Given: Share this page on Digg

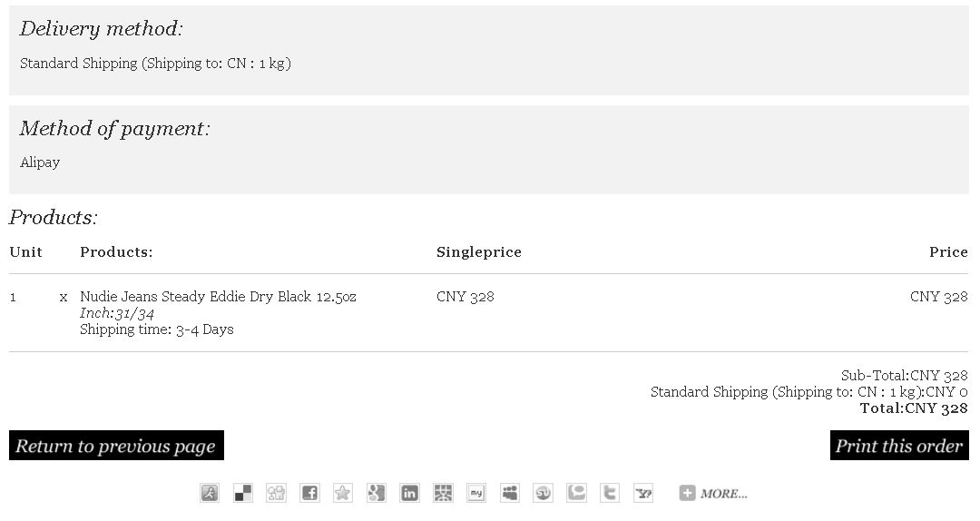Looking at the screenshot, I should tap(276, 493).
